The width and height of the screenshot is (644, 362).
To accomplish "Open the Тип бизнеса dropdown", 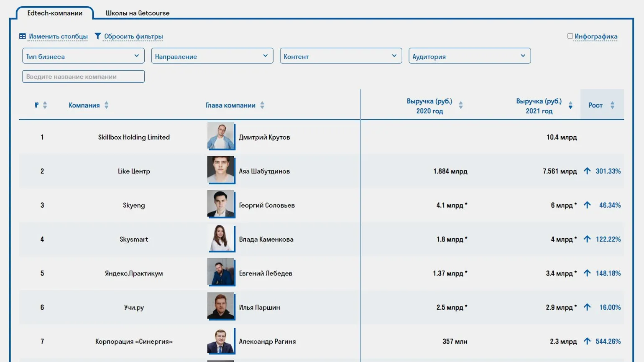I will pyautogui.click(x=83, y=56).
